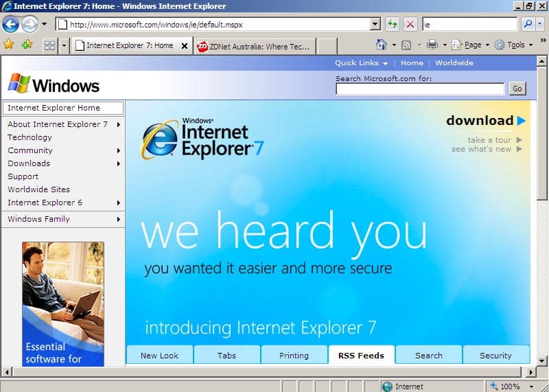Click the Print icon in toolbar
549x392 pixels.
pos(432,45)
